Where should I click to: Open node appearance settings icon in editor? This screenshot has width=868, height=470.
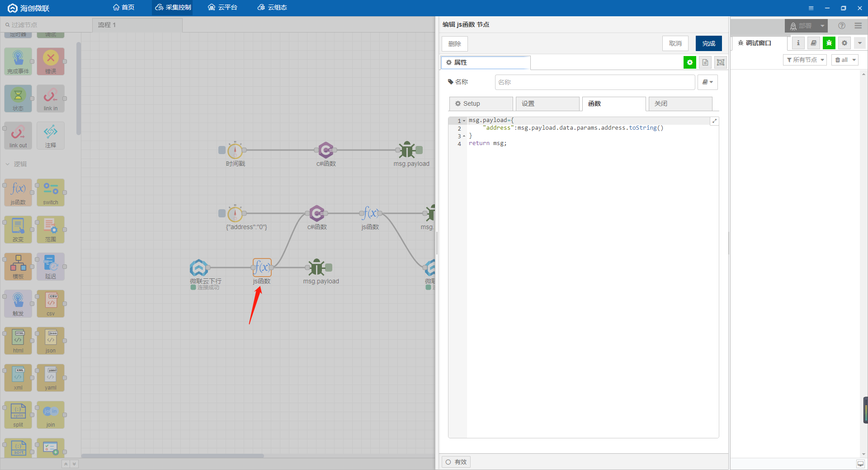point(721,62)
